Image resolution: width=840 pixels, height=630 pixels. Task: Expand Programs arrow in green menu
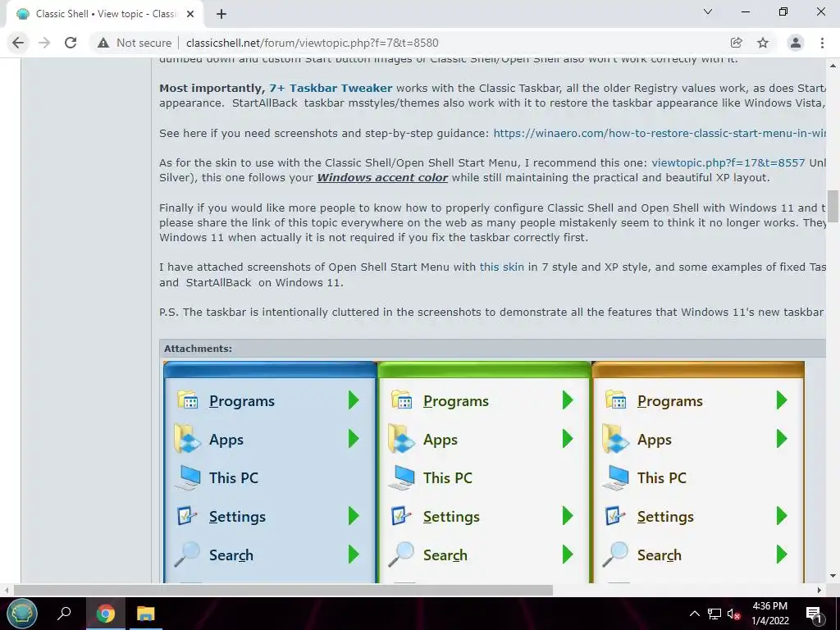coord(568,400)
